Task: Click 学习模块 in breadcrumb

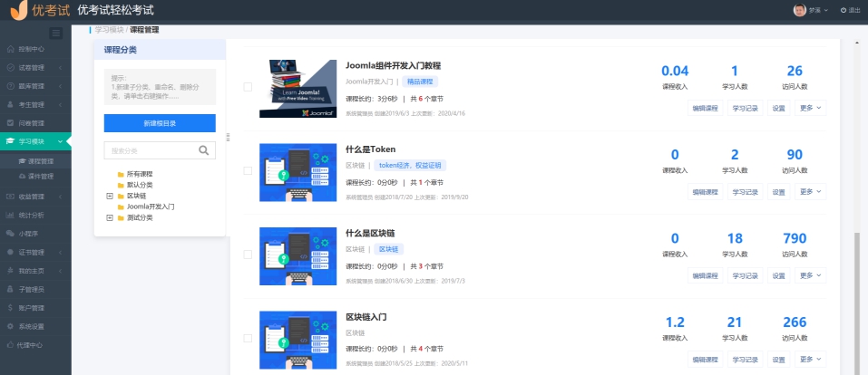Action: (109, 30)
